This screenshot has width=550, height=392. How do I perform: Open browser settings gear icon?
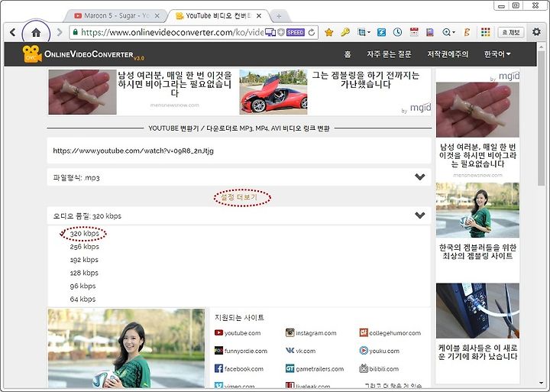[x=536, y=32]
